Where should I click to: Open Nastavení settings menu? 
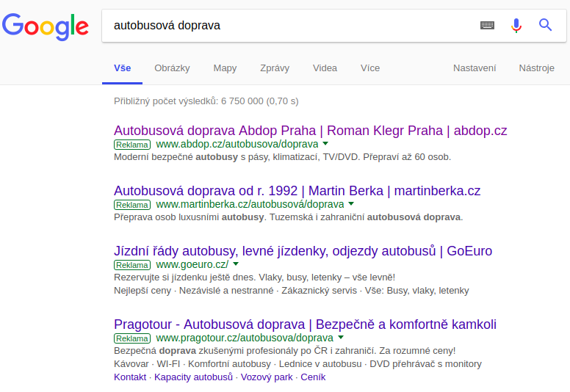[475, 68]
